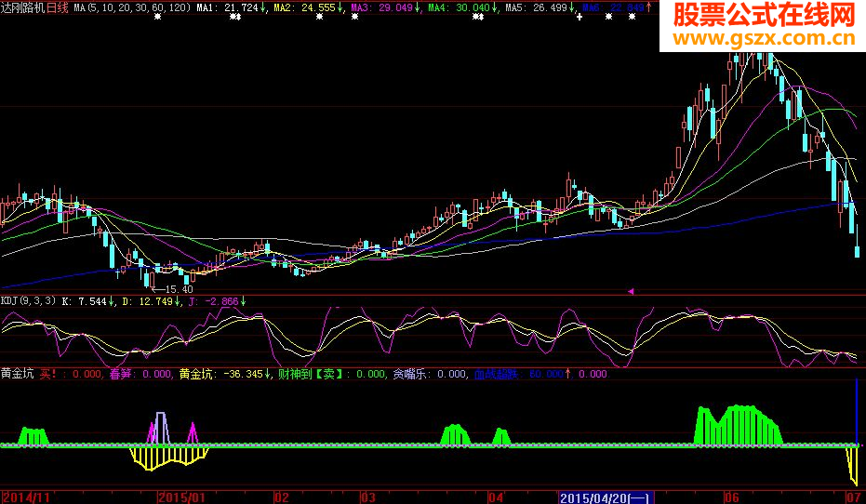Click the MA6 blue value label
The image size is (866, 504).
(613, 7)
